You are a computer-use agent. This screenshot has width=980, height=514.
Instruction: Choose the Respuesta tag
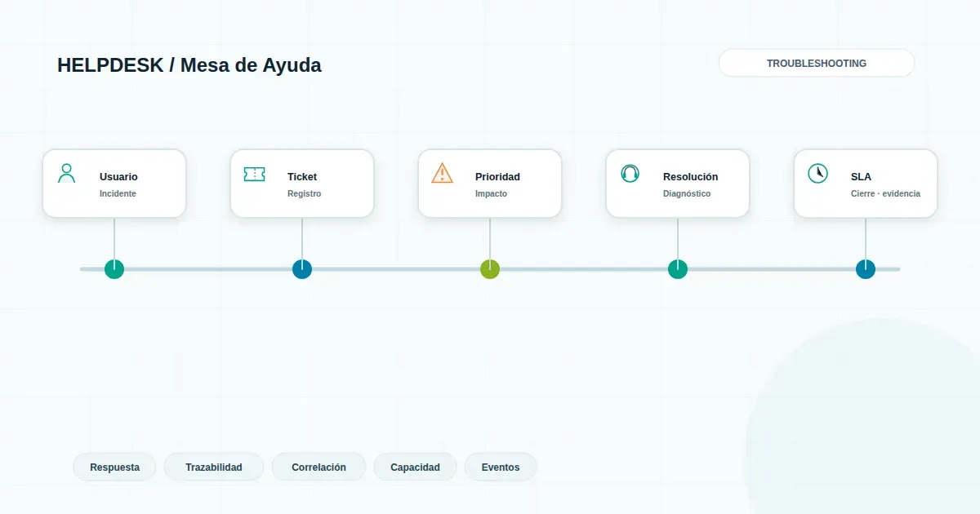[114, 467]
